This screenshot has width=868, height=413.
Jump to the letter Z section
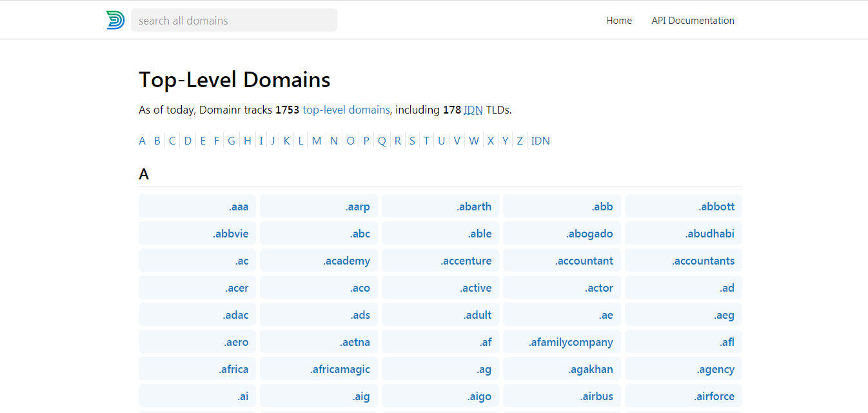tap(520, 140)
